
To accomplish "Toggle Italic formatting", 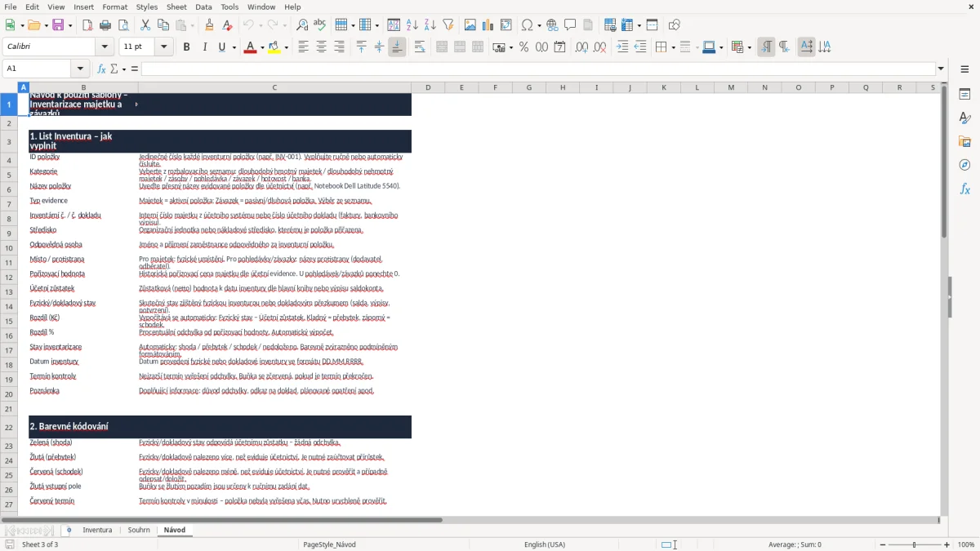I will (x=204, y=47).
